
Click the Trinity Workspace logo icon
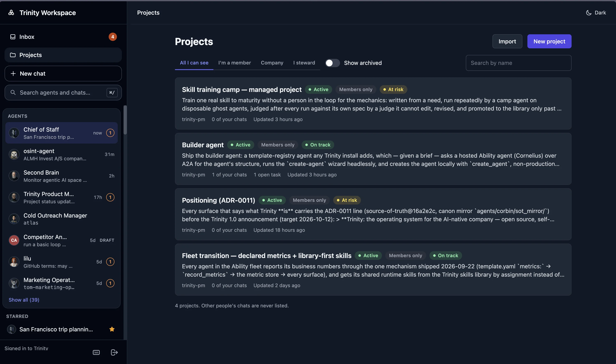11,13
